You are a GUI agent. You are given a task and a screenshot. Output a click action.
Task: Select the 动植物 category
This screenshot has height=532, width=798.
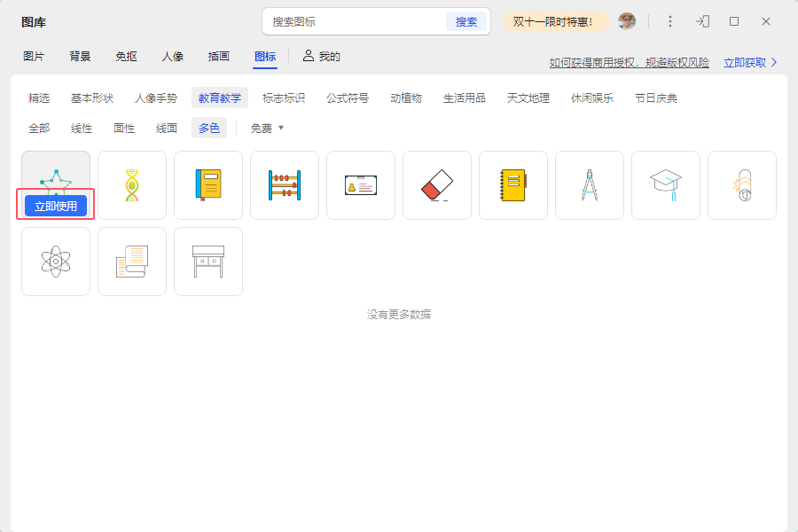[x=406, y=98]
